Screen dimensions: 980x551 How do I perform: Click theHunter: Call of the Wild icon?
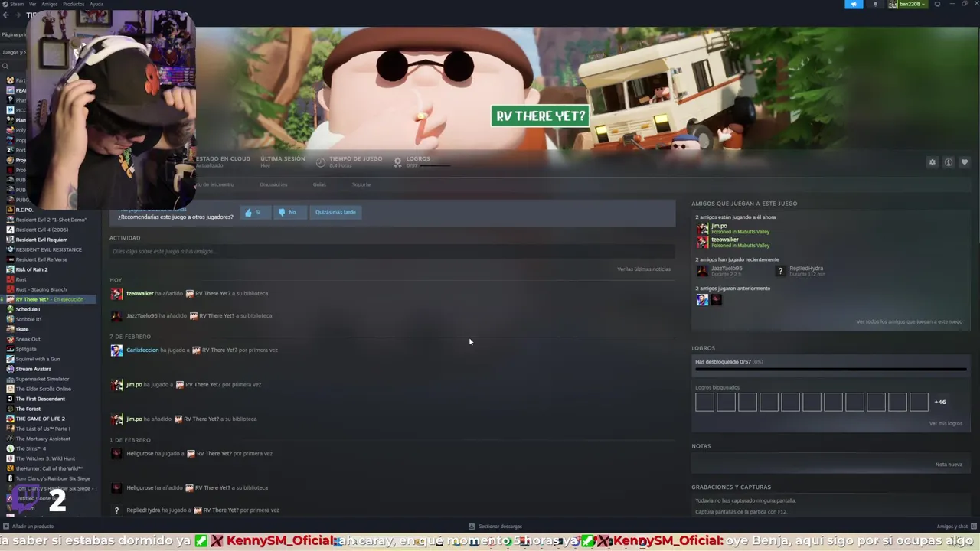coord(10,468)
